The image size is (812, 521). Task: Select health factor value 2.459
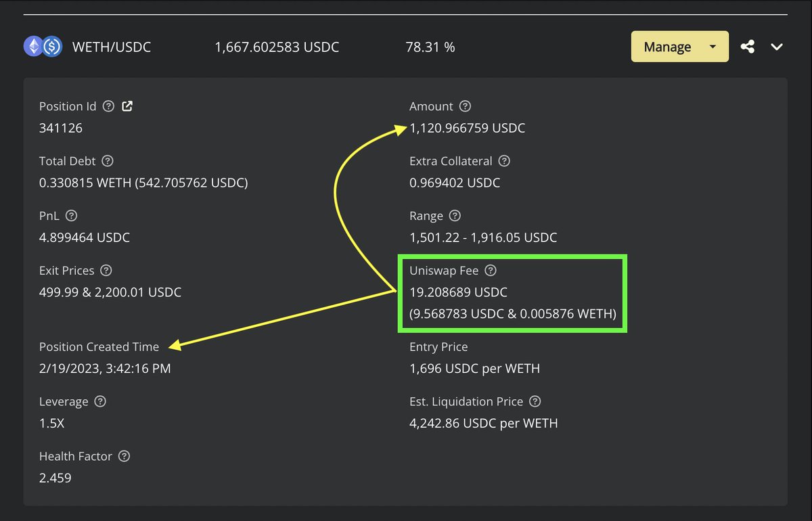(55, 478)
